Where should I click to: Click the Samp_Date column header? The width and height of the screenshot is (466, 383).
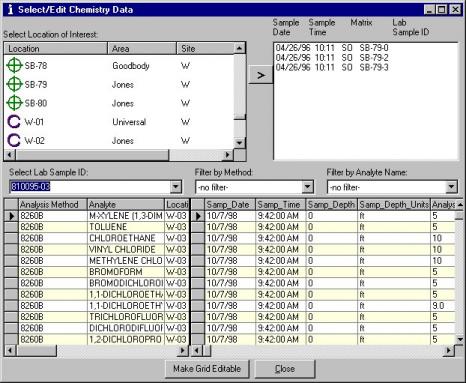click(230, 204)
